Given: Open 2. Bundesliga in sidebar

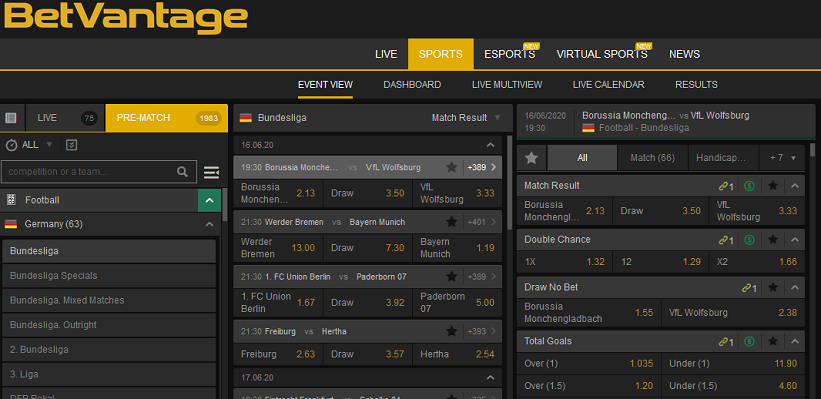Looking at the screenshot, I should [109, 349].
